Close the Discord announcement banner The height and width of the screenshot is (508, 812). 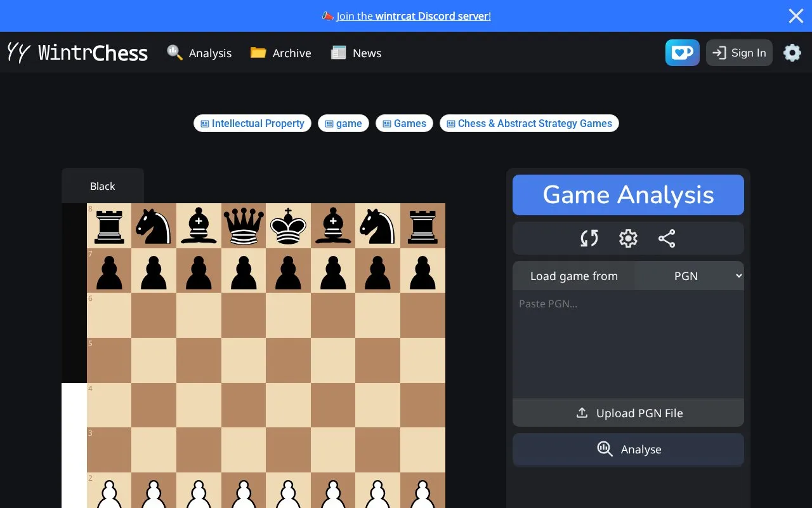[x=796, y=16]
